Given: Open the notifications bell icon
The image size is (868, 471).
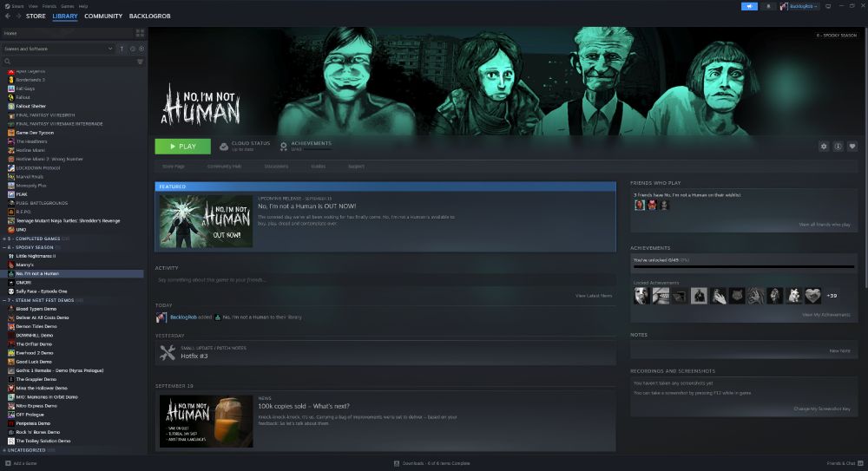Looking at the screenshot, I should 768,6.
